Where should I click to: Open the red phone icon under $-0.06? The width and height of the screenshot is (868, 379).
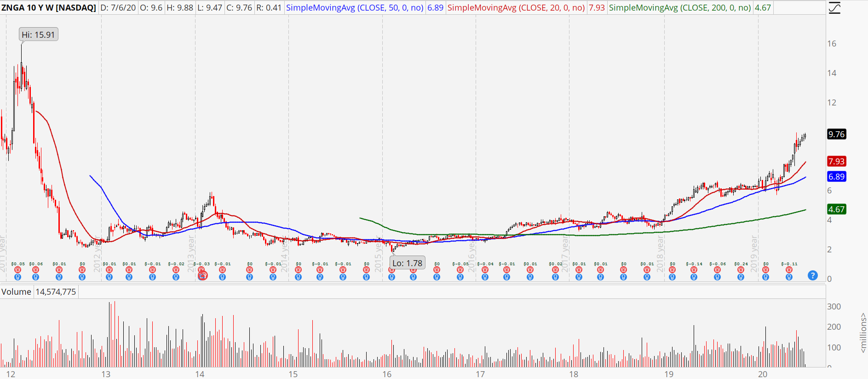717,270
